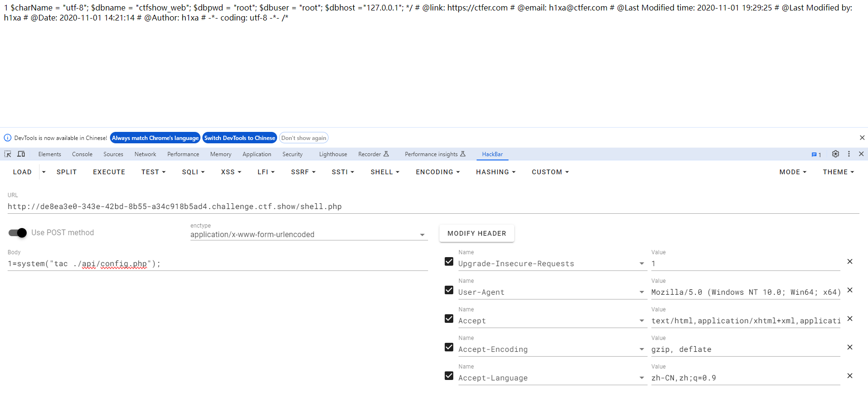Screen dimensions: 868x419
Task: Click Always match Chrome's language
Action: (155, 138)
